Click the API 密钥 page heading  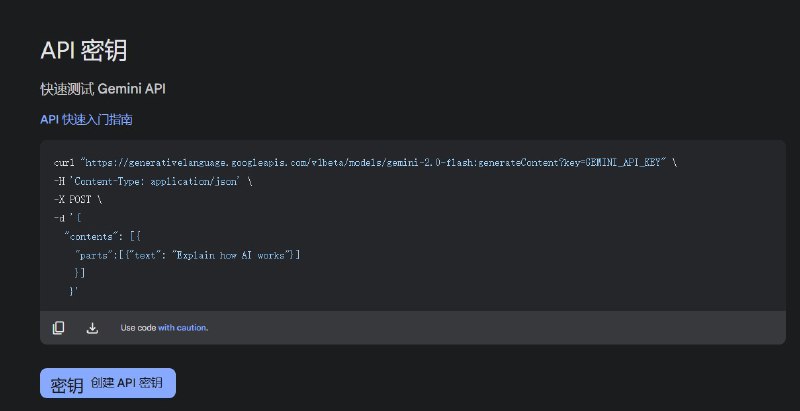84,50
